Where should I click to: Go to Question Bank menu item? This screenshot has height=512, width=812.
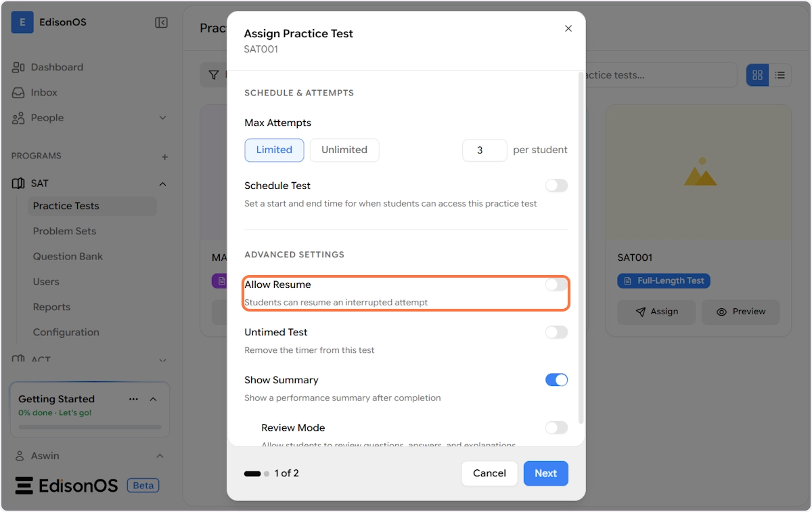pos(68,256)
